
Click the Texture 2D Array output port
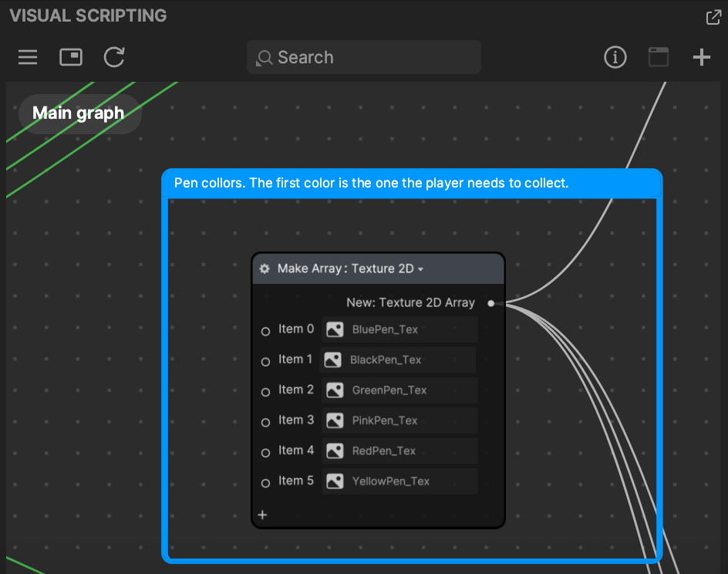pyautogui.click(x=490, y=303)
